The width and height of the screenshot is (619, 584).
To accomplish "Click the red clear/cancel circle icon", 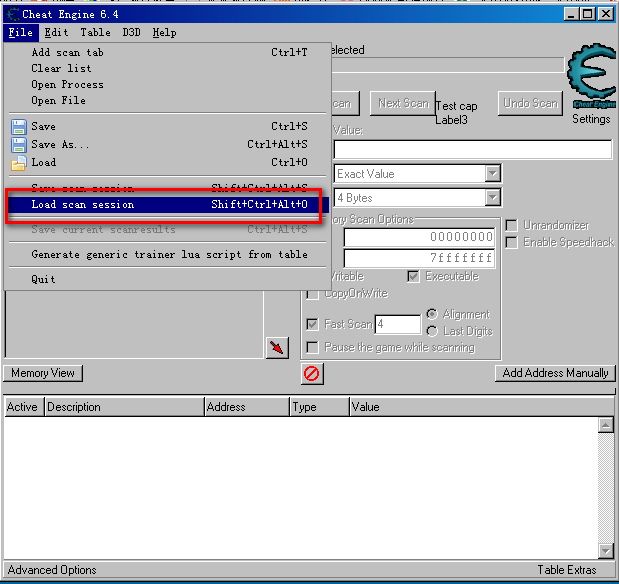I will [311, 373].
